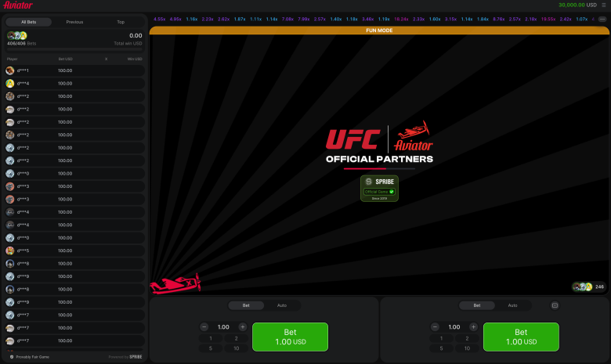Click the 0.00 Total win USD value

tap(136, 35)
